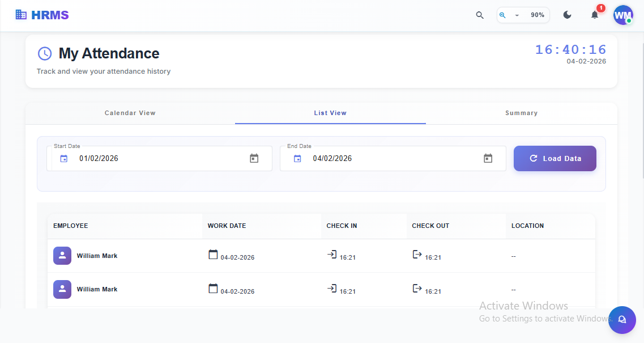Click second row William Mark avatar icon
This screenshot has width=644, height=343.
coord(62,290)
